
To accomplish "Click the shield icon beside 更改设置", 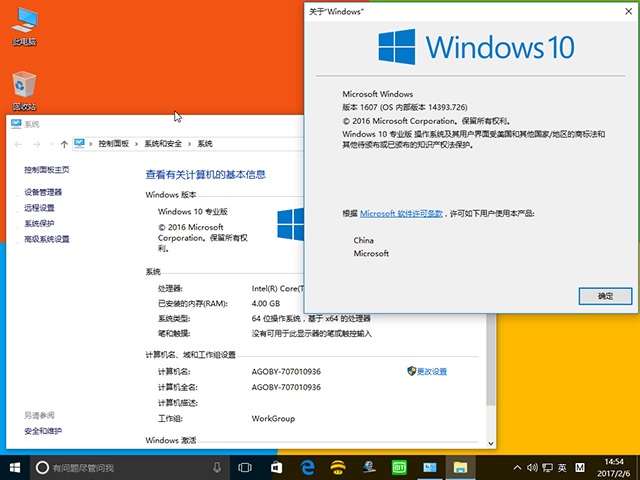I will click(x=411, y=371).
